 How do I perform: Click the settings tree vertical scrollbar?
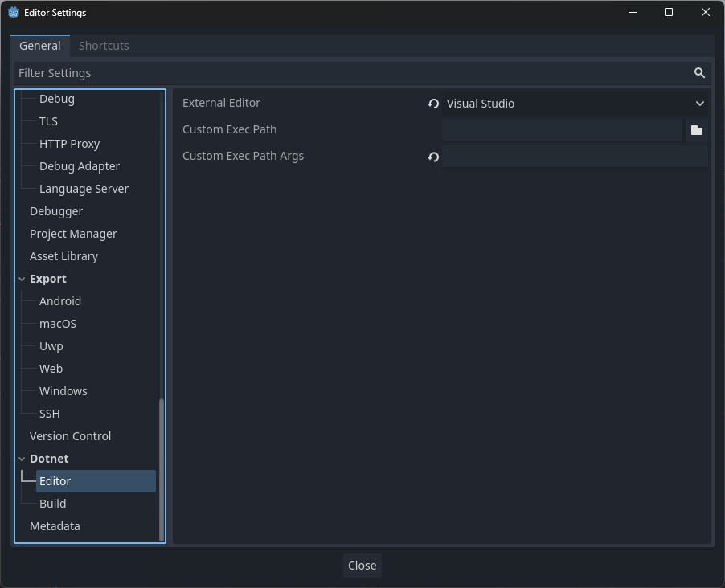(162, 468)
